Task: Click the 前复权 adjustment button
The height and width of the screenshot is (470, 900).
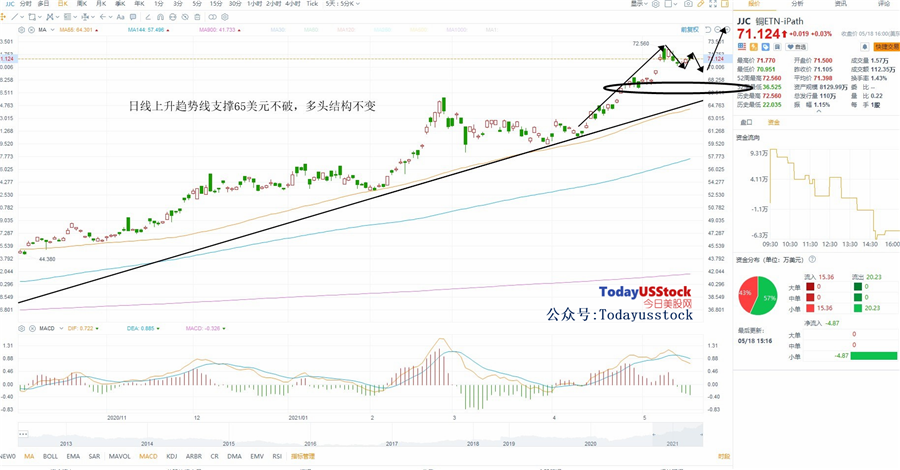Action: (x=689, y=29)
